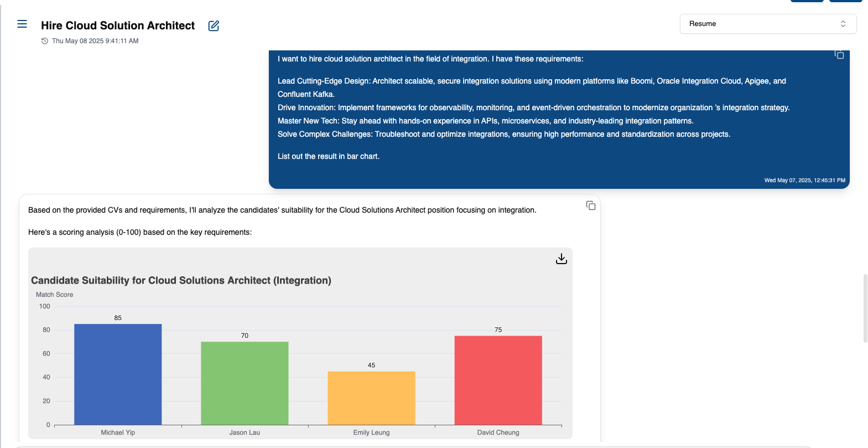Click the Emily Leung axis label
The width and height of the screenshot is (868, 448).
click(x=371, y=432)
